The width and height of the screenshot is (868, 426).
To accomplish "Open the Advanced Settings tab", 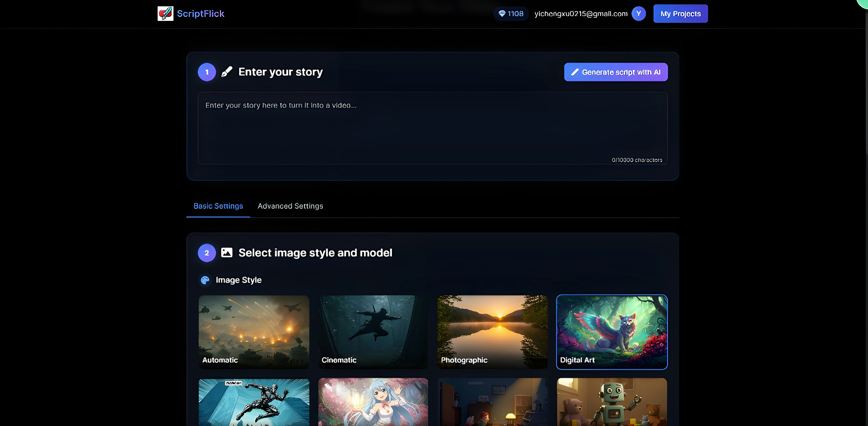I will 290,206.
